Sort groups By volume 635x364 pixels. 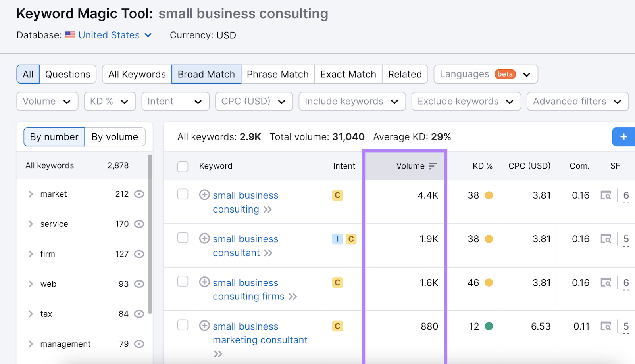pos(115,137)
